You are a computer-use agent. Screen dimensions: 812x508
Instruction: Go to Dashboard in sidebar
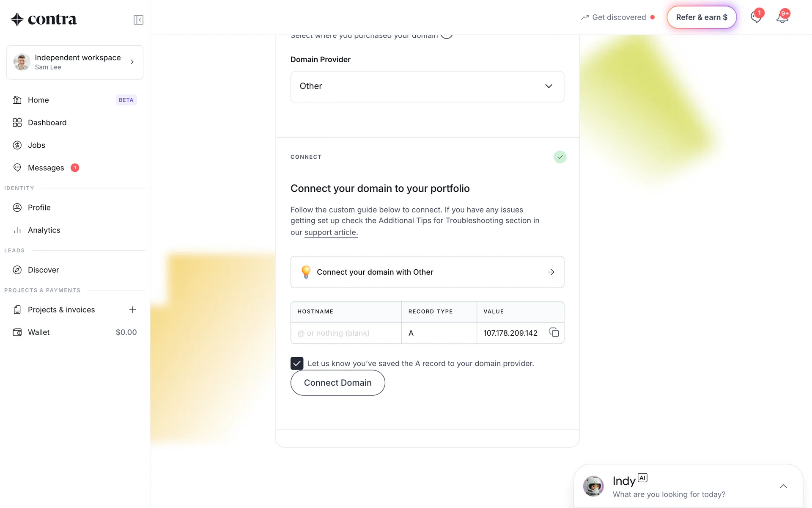47,123
